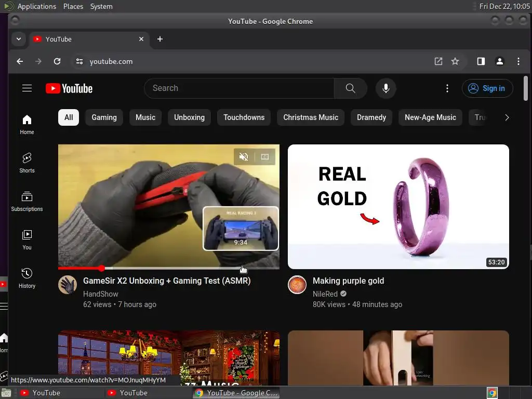Reload the YouTube page
532x399 pixels.
click(x=57, y=61)
